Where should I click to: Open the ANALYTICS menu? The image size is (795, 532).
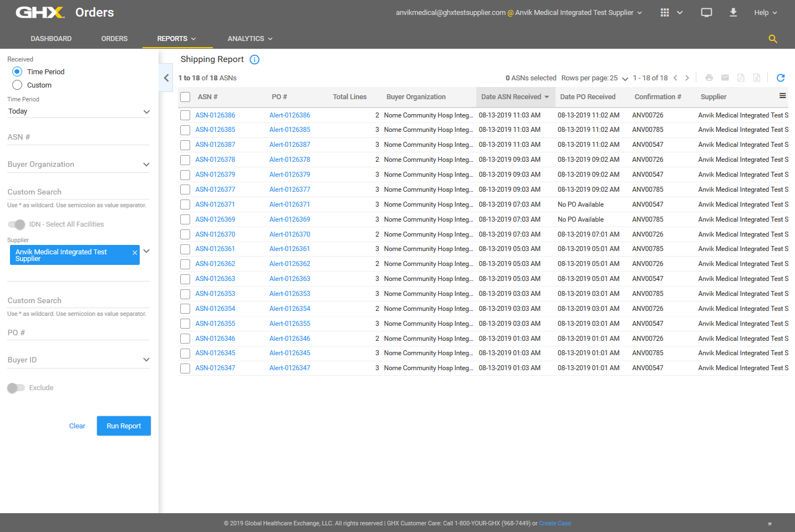249,39
